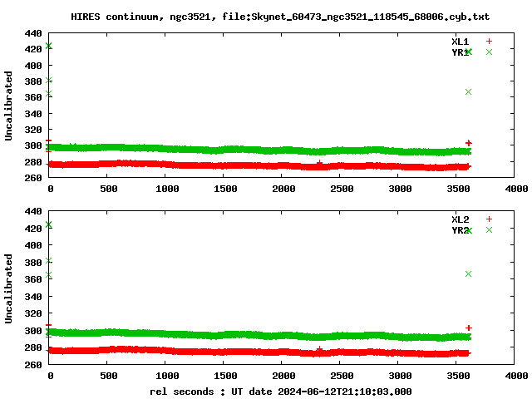Screen dimensions: 532x399
Task: Click the green cross legend marker beside YR1
Action: click(489, 52)
